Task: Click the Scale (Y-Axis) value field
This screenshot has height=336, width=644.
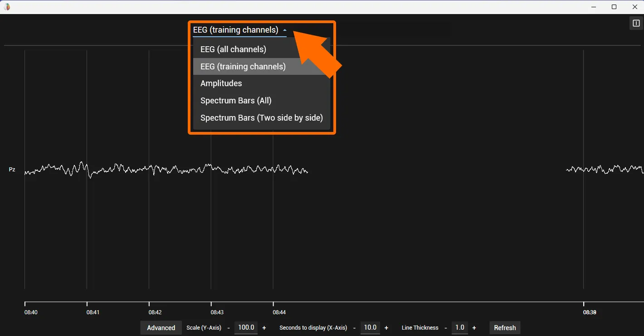Action: 246,327
